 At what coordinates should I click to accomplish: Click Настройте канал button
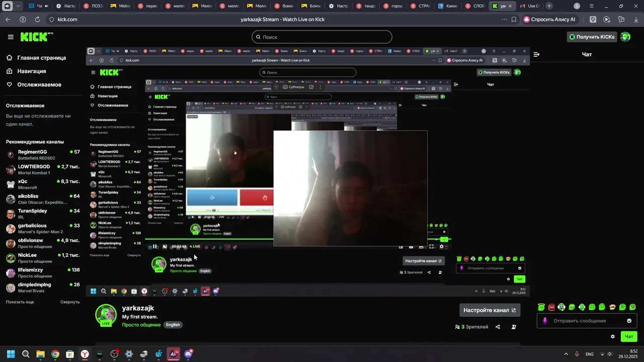click(x=490, y=310)
